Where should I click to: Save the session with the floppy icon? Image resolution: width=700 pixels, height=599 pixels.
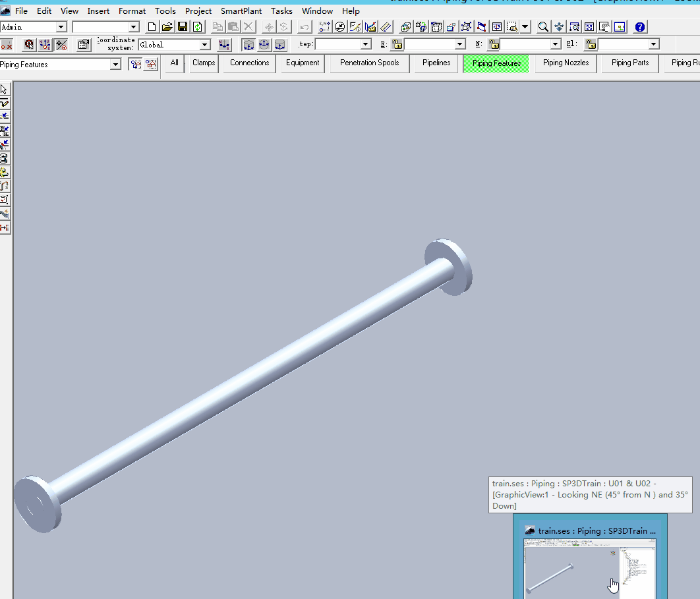(x=182, y=27)
